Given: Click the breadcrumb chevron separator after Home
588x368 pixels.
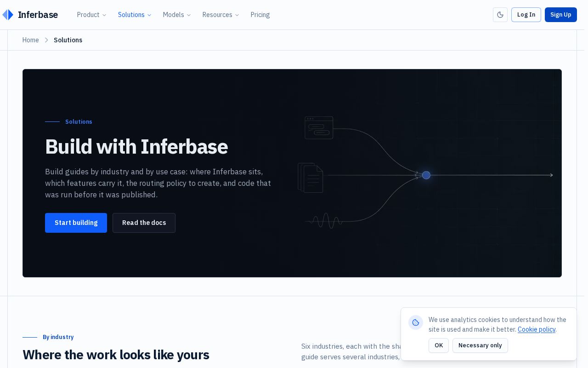Looking at the screenshot, I should 46,40.
